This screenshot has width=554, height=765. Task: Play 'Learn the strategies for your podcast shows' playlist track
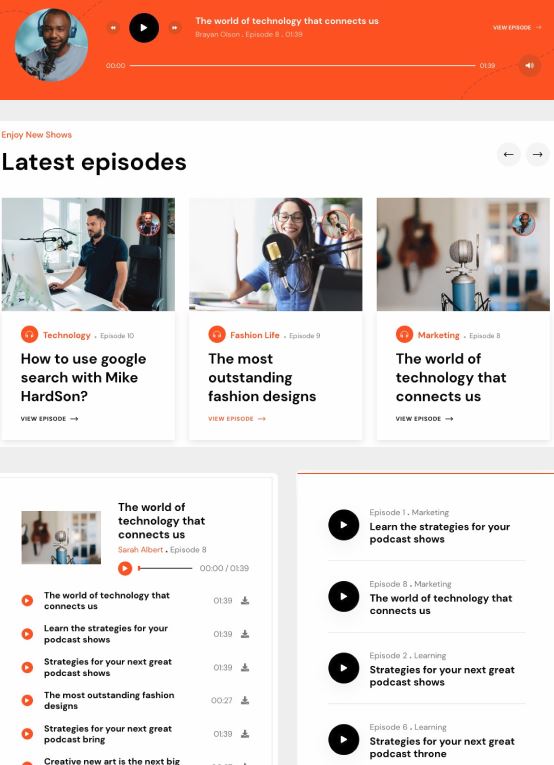tap(27, 634)
